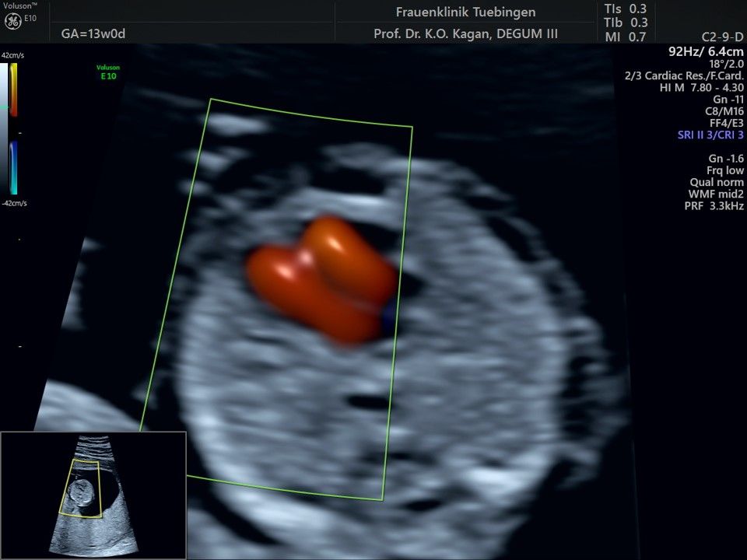Click the grayscale map bar
747x560 pixels.
pos(4,128)
